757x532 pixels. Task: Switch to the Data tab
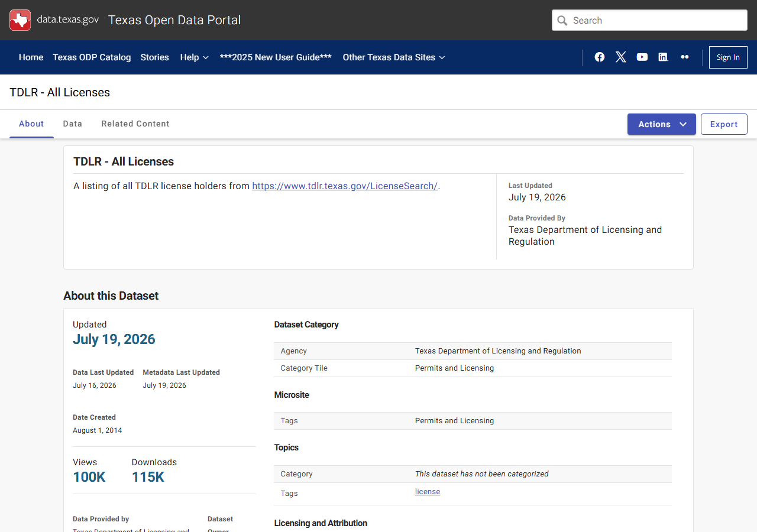point(73,124)
